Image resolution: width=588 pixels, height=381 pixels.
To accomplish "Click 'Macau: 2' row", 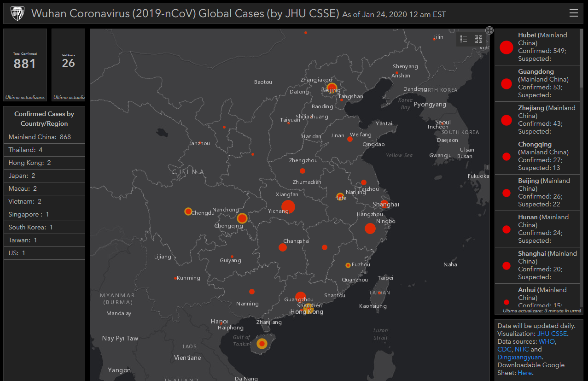I will [x=44, y=188].
